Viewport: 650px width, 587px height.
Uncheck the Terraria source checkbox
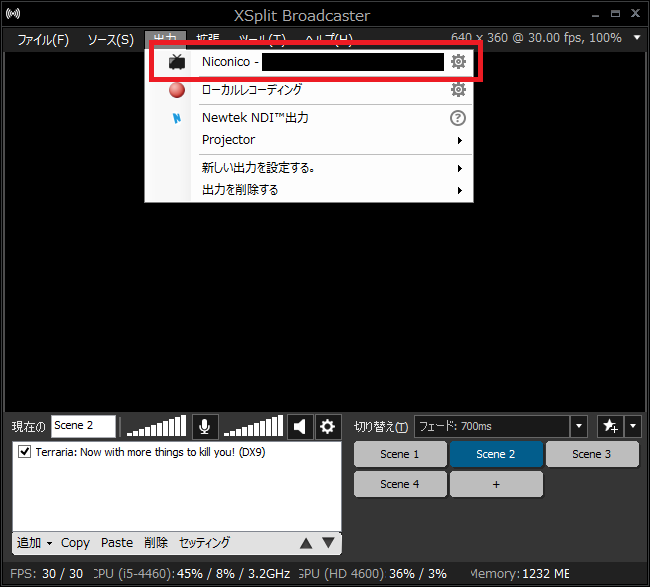point(24,452)
